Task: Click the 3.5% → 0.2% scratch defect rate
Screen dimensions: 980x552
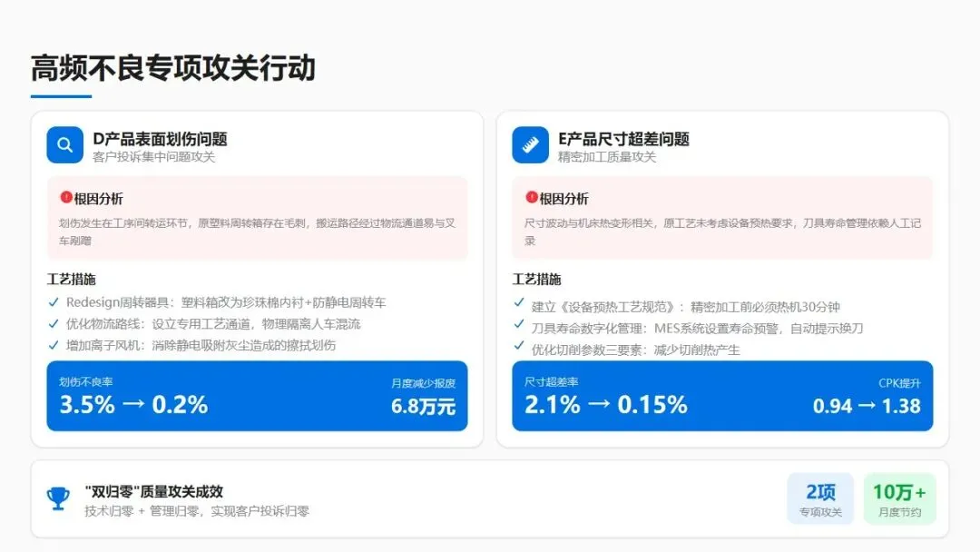Action: tap(133, 405)
